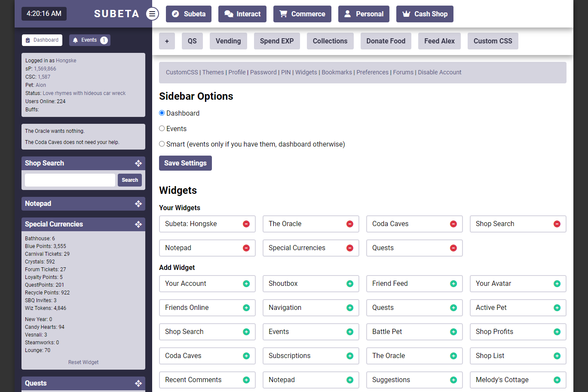Viewport: 588px width, 392px height.
Task: Add the Melody's Cottage widget with the plus icon
Action: click(x=557, y=380)
